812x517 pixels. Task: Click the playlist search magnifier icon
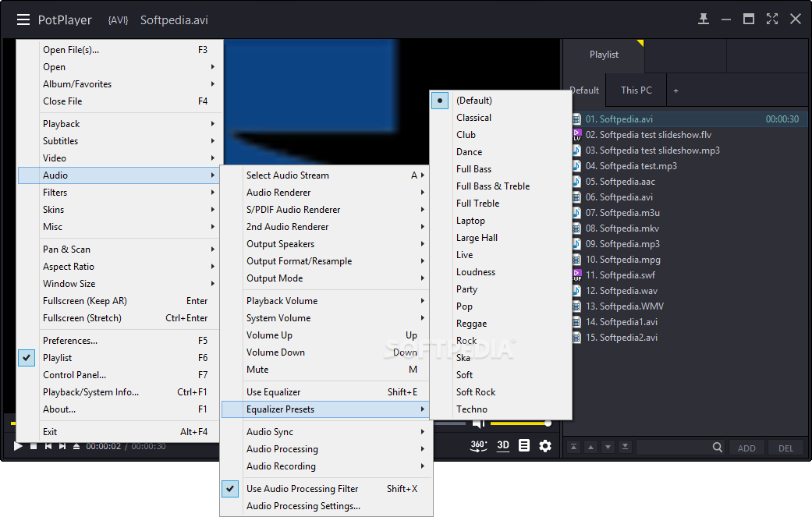[718, 447]
